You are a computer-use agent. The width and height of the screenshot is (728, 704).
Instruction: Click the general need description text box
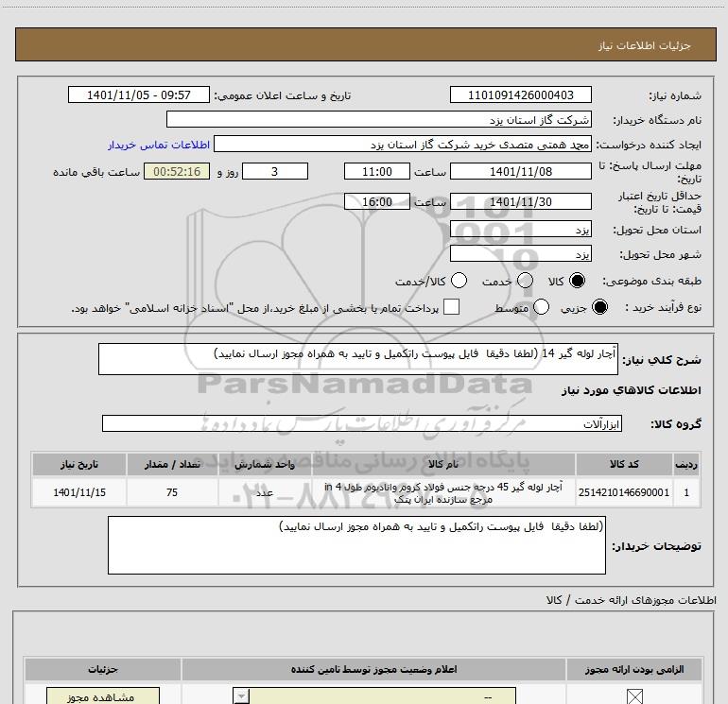click(358, 359)
